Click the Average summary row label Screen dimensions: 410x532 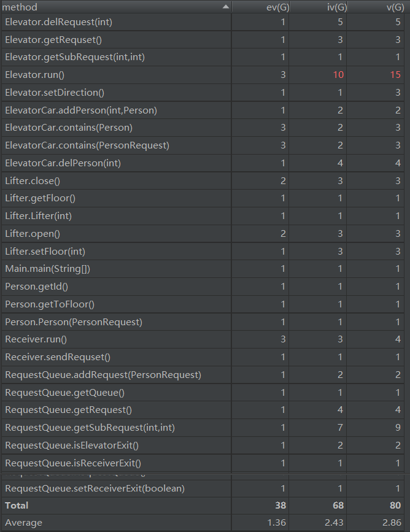click(23, 523)
